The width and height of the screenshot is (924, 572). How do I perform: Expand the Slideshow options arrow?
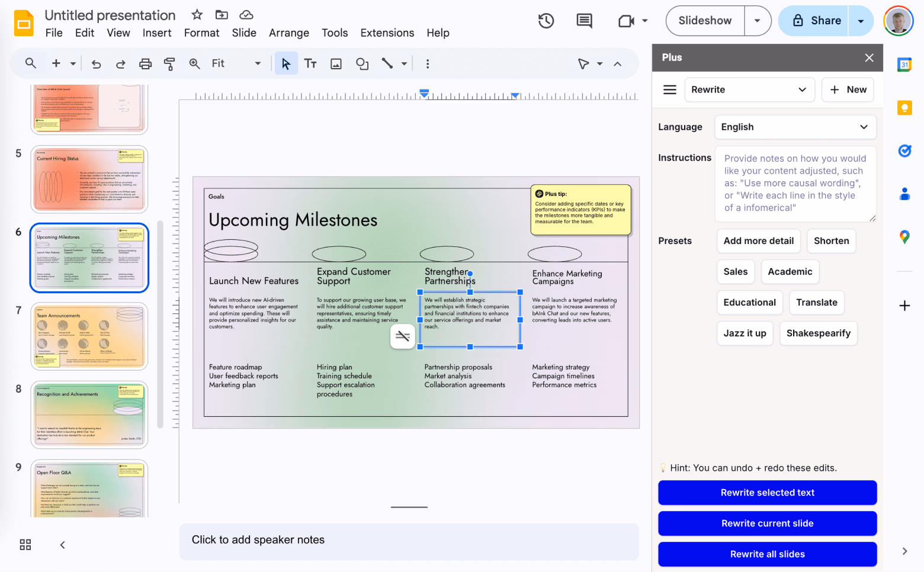(x=757, y=21)
